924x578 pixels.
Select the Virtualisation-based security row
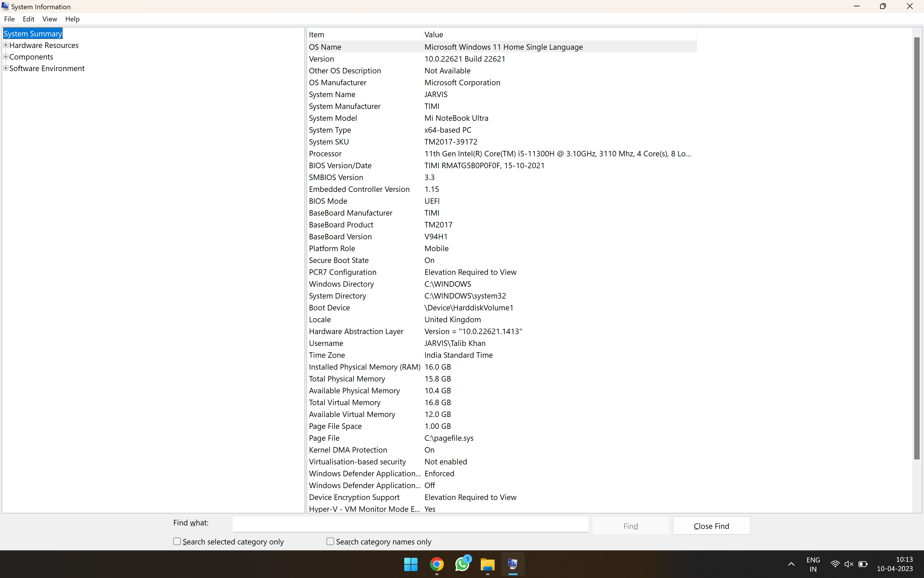tap(502, 462)
